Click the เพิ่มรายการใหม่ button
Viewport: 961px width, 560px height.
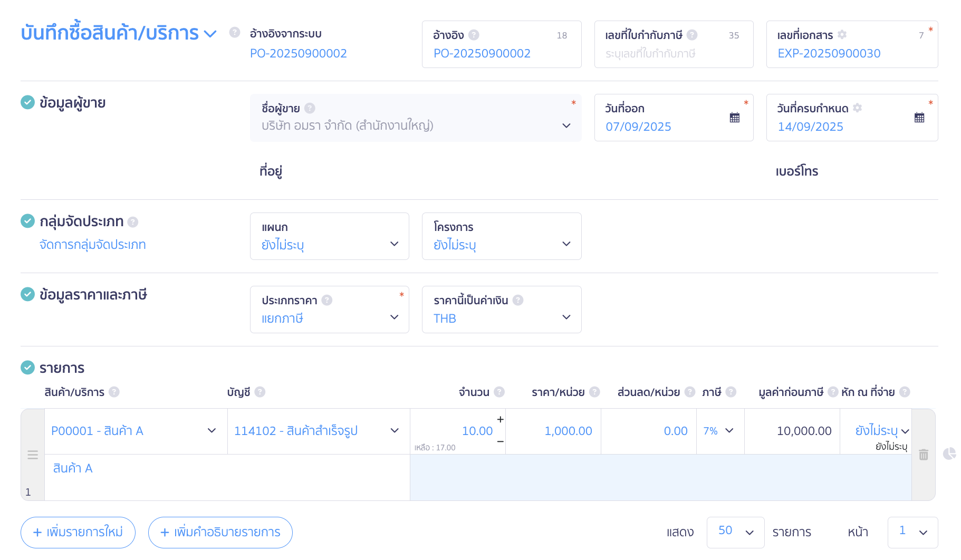coord(78,532)
